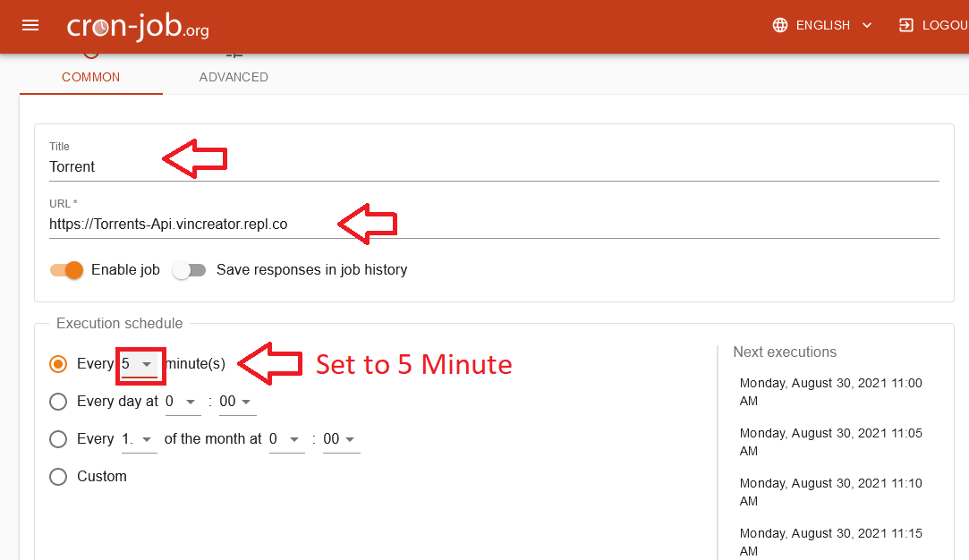Click the URL input field

(x=494, y=224)
